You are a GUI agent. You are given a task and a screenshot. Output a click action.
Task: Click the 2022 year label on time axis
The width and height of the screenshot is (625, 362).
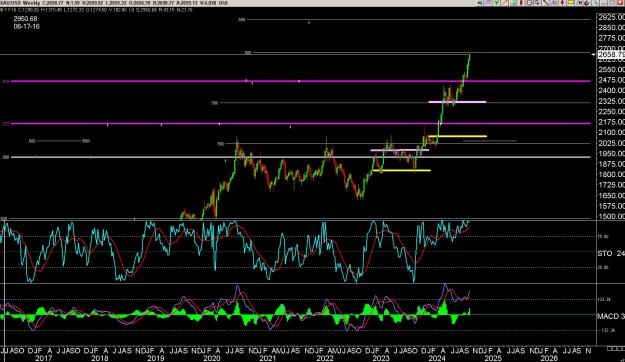click(x=325, y=358)
